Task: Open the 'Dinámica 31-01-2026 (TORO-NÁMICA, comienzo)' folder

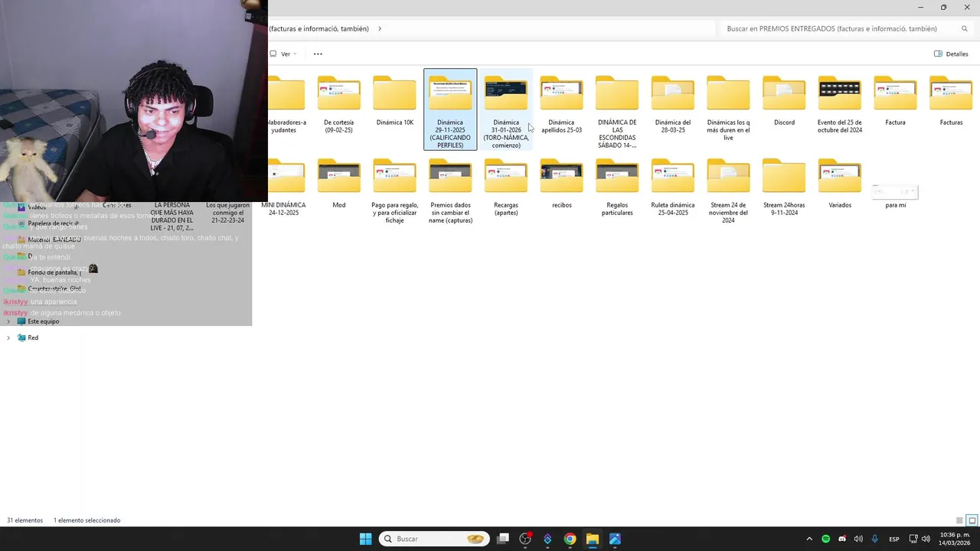Action: (506, 109)
